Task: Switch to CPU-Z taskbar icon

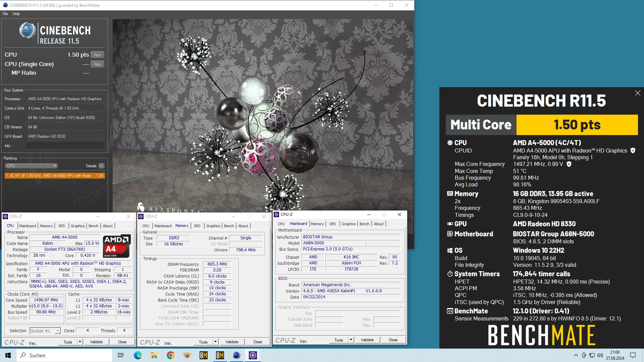Action: 253,355
